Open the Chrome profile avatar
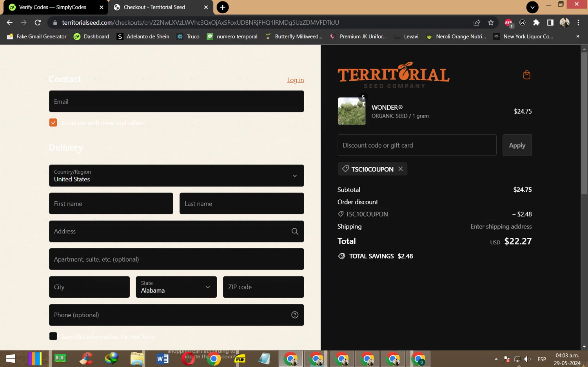 564,23
